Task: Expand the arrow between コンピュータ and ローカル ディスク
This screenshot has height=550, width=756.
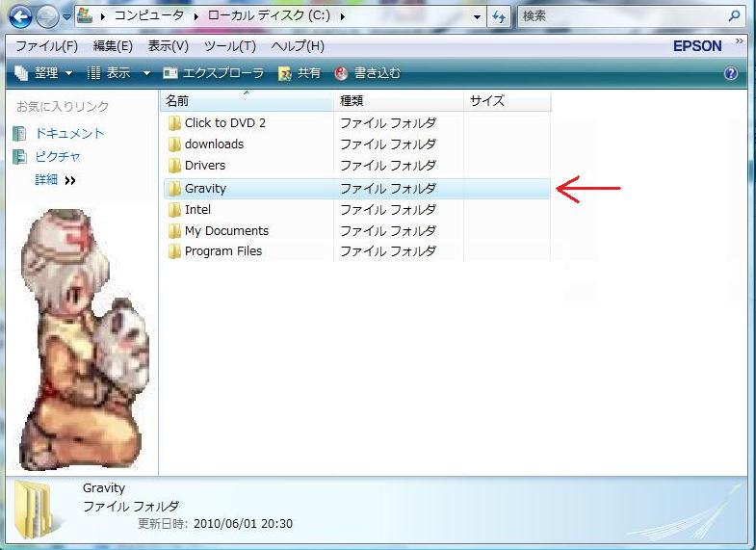Action: pyautogui.click(x=196, y=16)
